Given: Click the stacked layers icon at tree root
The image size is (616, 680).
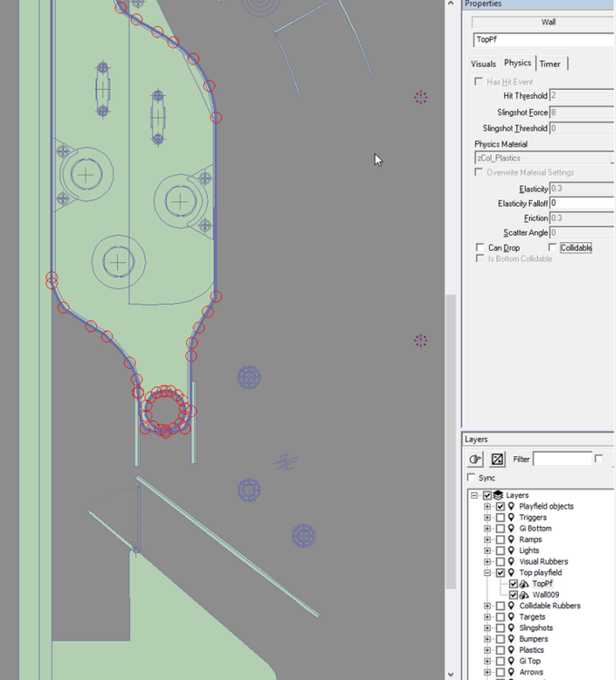Looking at the screenshot, I should pyautogui.click(x=498, y=495).
